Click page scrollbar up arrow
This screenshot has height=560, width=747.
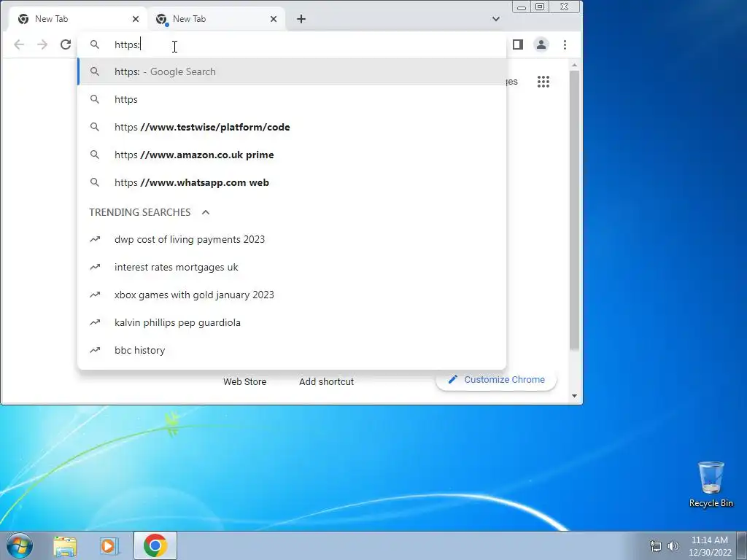click(x=575, y=65)
